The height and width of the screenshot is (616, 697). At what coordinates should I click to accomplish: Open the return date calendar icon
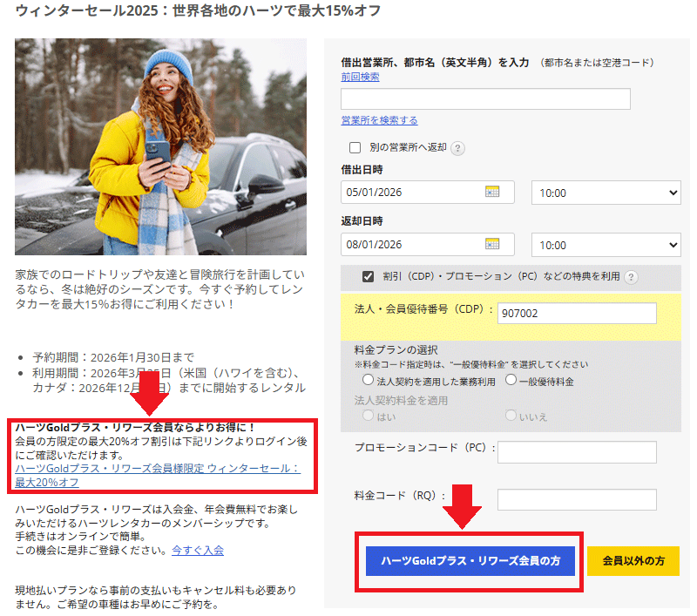coord(492,245)
